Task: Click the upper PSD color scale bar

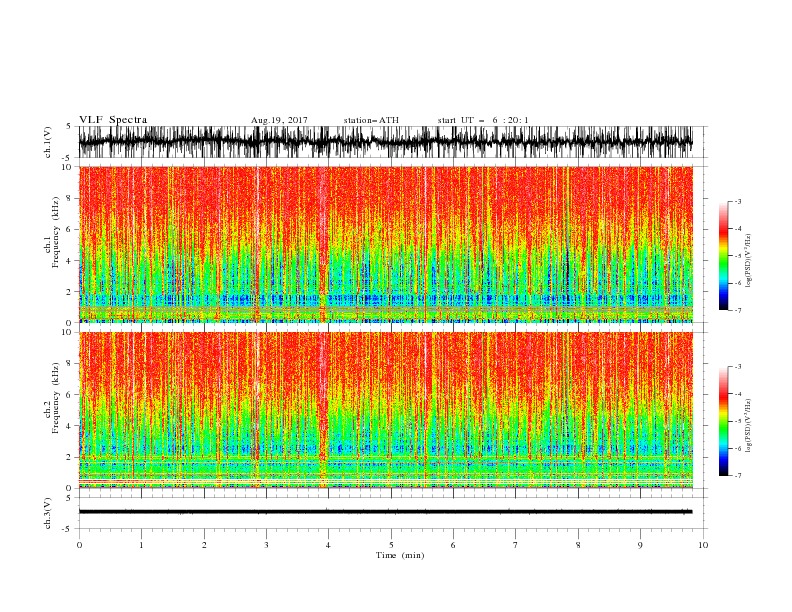Action: (x=724, y=256)
